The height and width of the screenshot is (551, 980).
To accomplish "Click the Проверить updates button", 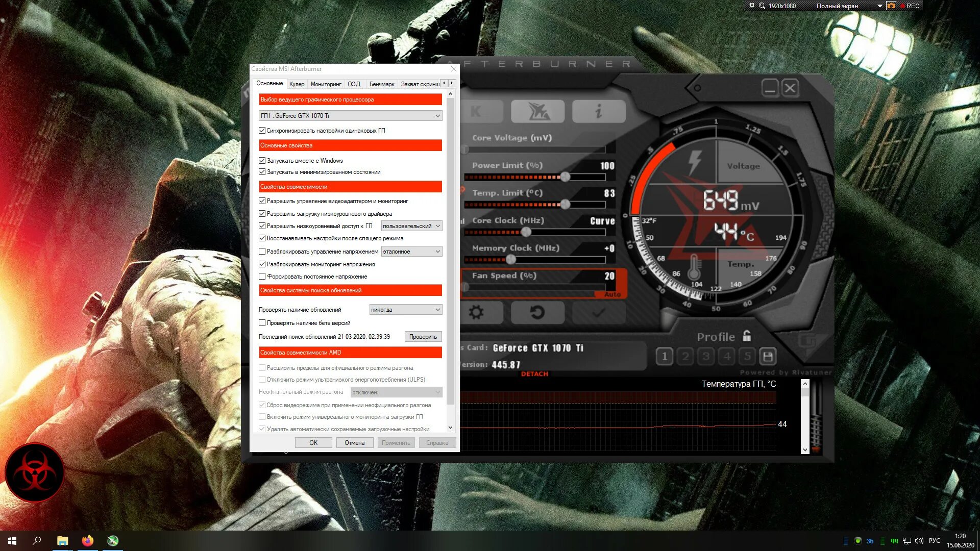I will pos(423,337).
